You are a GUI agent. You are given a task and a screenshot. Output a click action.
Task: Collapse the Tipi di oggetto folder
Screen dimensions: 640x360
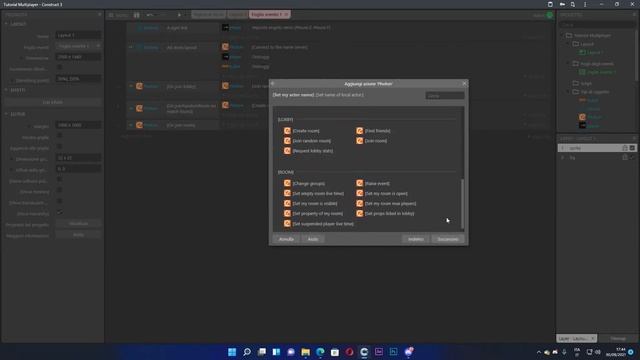point(569,92)
